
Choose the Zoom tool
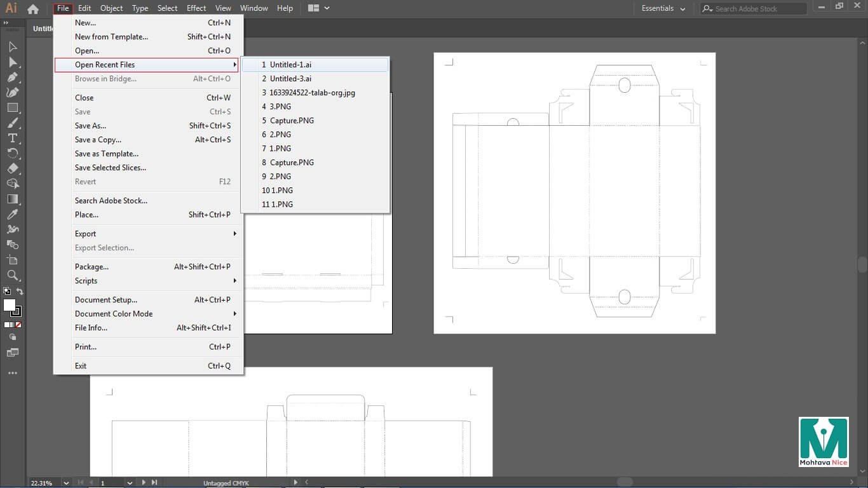click(x=12, y=275)
